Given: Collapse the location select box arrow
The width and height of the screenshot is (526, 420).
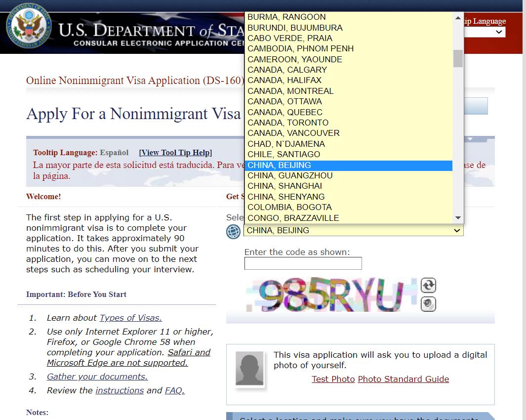Looking at the screenshot, I should [x=457, y=231].
